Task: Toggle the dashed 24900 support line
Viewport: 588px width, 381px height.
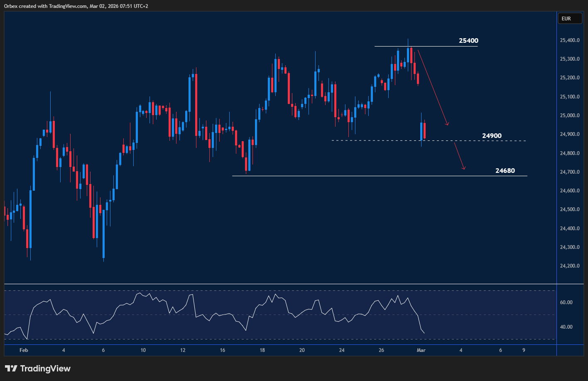Action: (374, 140)
